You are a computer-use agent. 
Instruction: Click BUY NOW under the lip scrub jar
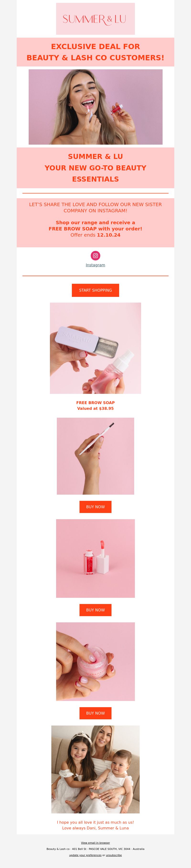tap(95, 713)
